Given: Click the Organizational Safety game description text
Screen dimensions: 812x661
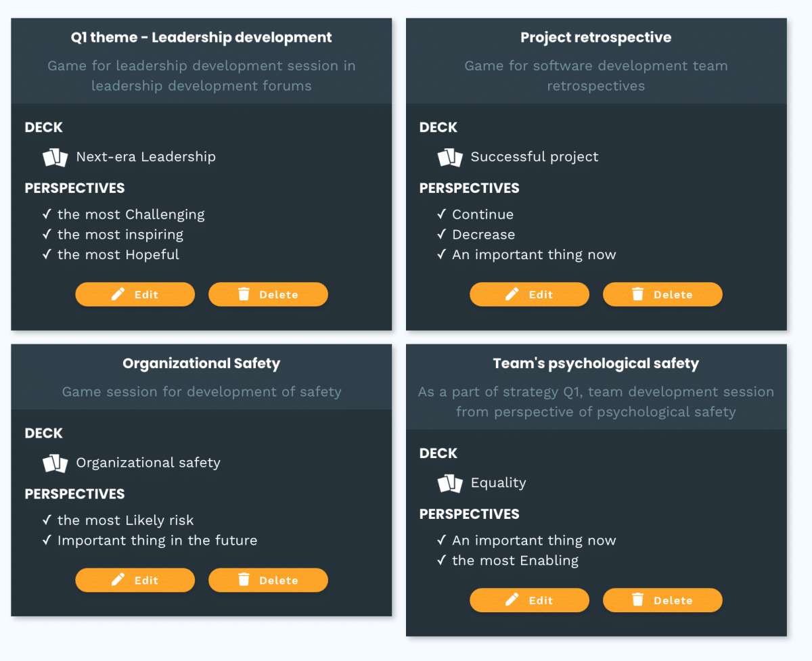Looking at the screenshot, I should point(202,392).
